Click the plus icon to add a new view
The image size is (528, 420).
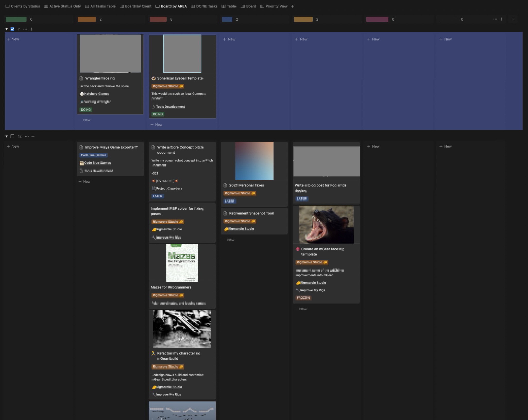tap(293, 6)
